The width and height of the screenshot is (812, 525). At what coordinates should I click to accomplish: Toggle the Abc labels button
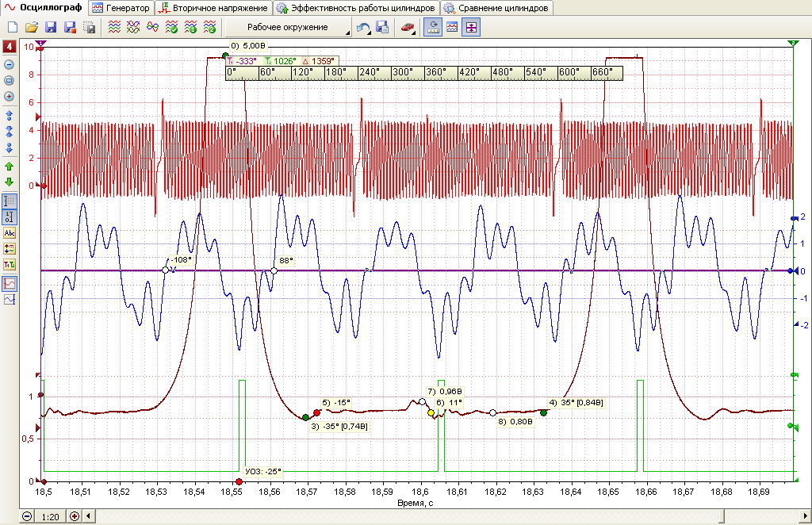[x=10, y=233]
